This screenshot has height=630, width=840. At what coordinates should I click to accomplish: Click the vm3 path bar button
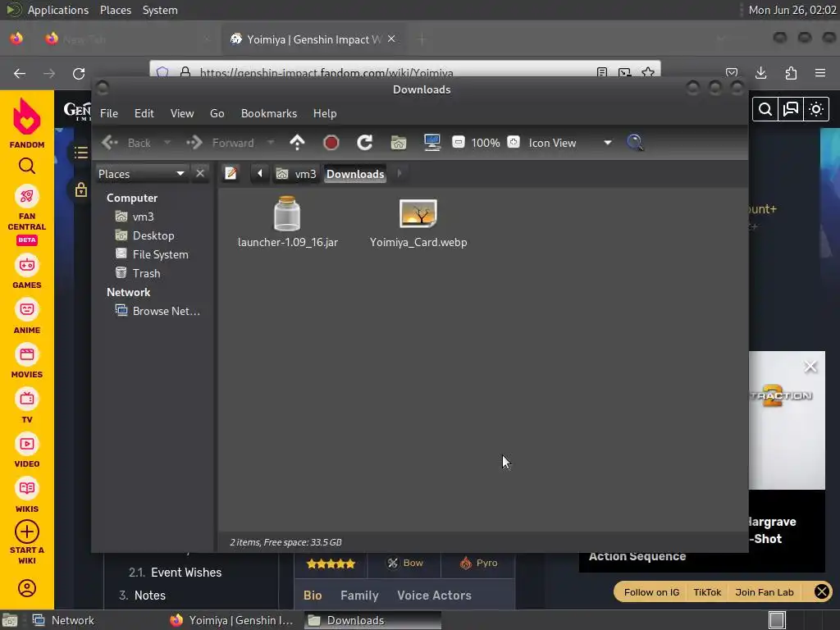pos(296,174)
